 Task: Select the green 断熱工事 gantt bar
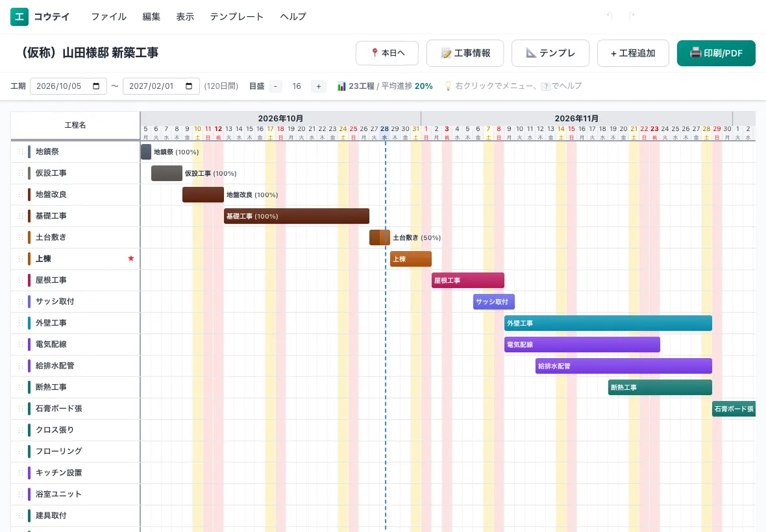pos(660,387)
